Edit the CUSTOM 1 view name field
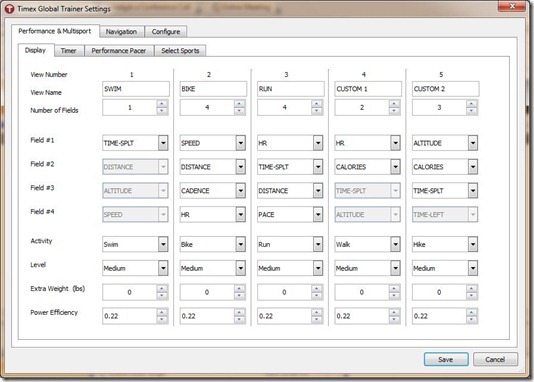 [368, 89]
